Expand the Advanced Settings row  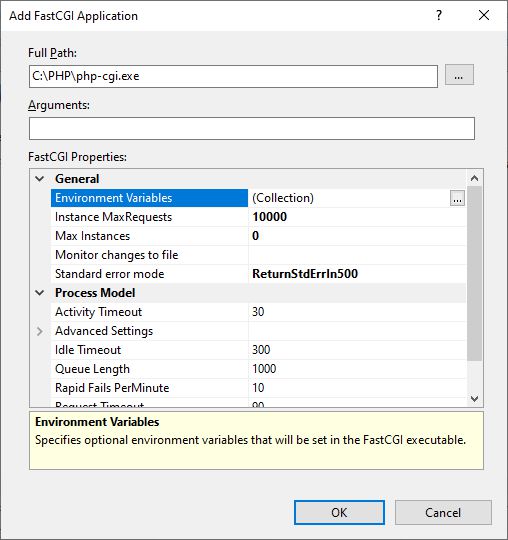40,331
